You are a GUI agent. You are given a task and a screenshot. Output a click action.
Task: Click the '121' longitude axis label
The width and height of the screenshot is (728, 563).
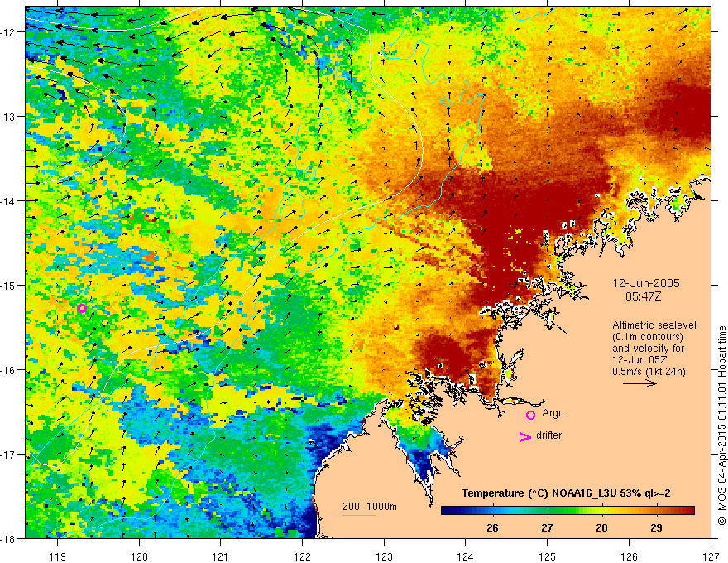point(221,557)
